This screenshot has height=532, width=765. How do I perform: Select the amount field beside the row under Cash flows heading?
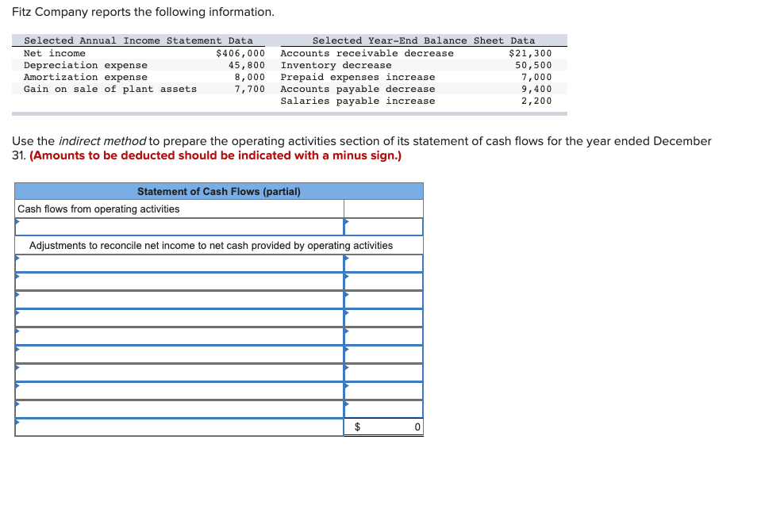(x=383, y=227)
